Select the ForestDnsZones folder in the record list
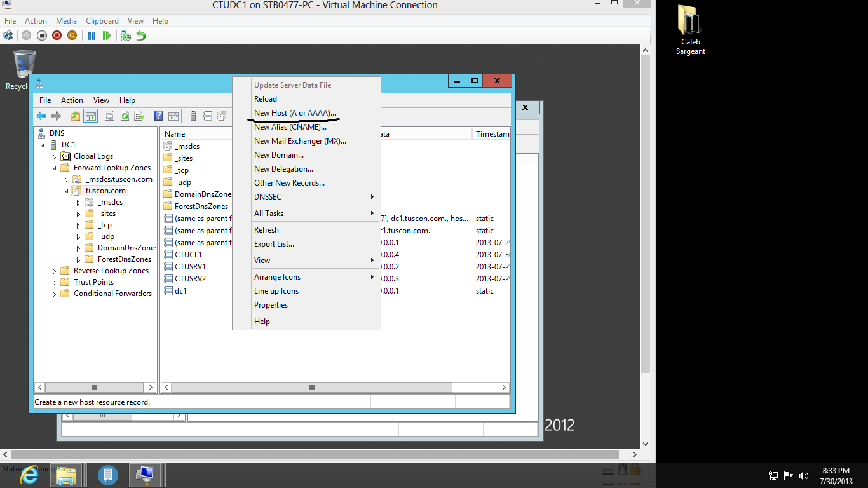The width and height of the screenshot is (868, 488). point(201,207)
